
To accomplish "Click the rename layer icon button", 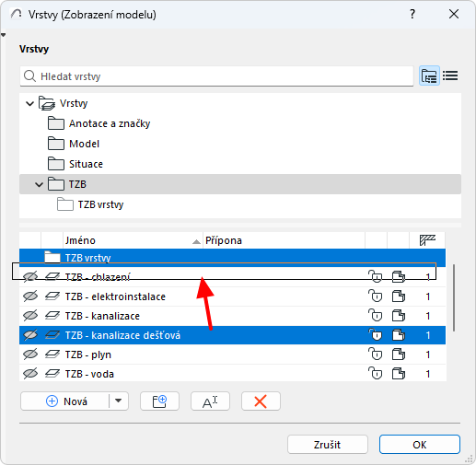I will click(210, 401).
